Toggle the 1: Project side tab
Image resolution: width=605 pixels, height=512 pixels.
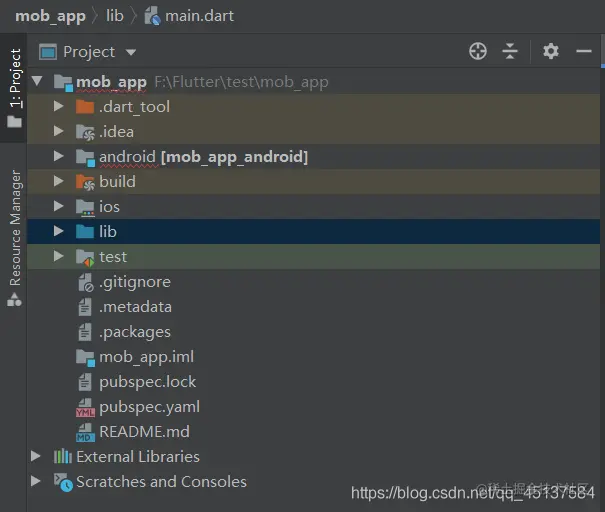(15, 88)
